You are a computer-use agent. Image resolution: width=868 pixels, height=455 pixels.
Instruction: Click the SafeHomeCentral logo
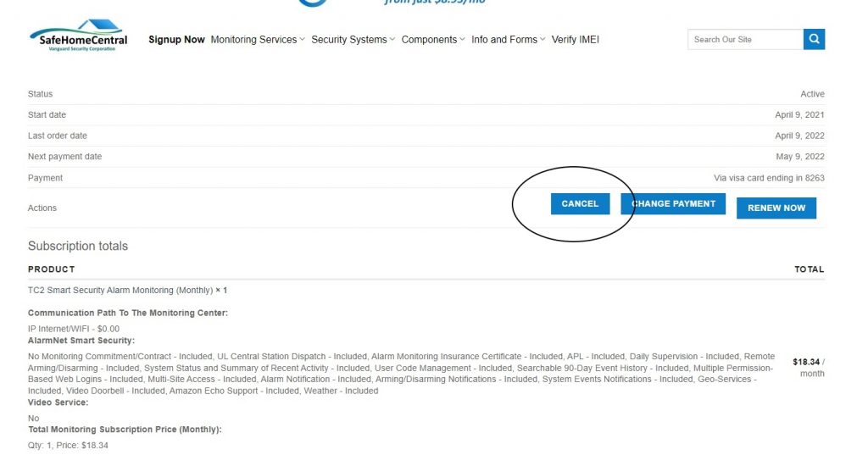(x=79, y=36)
